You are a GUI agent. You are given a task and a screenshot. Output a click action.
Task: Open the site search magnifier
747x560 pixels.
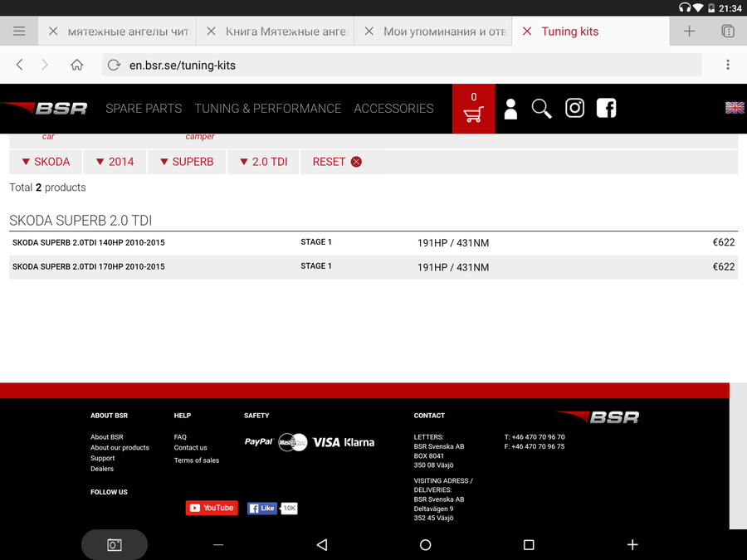click(x=542, y=109)
